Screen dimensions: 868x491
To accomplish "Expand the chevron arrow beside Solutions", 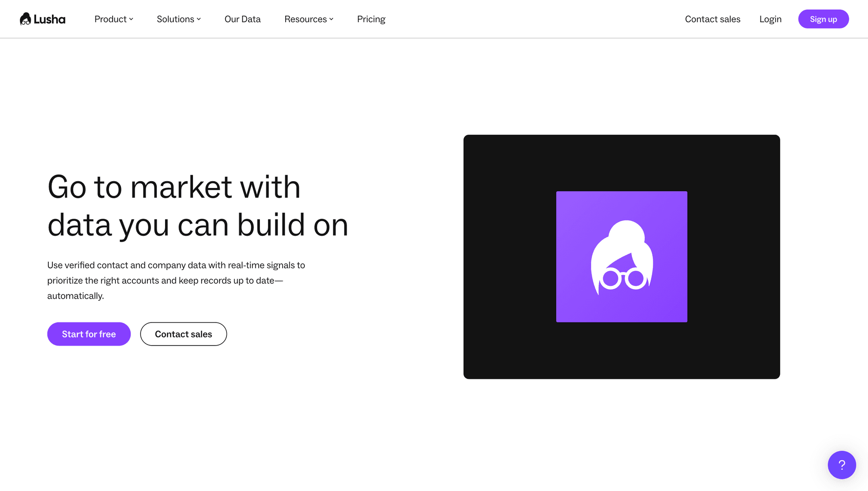I will point(199,19).
